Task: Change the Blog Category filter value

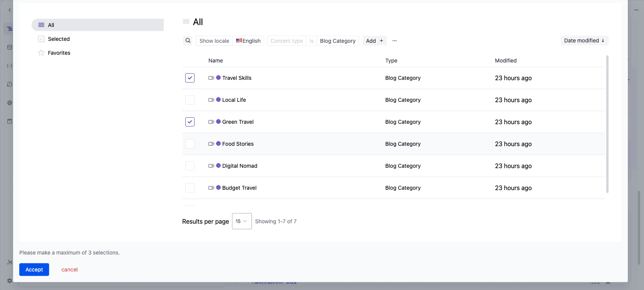Action: point(338,41)
